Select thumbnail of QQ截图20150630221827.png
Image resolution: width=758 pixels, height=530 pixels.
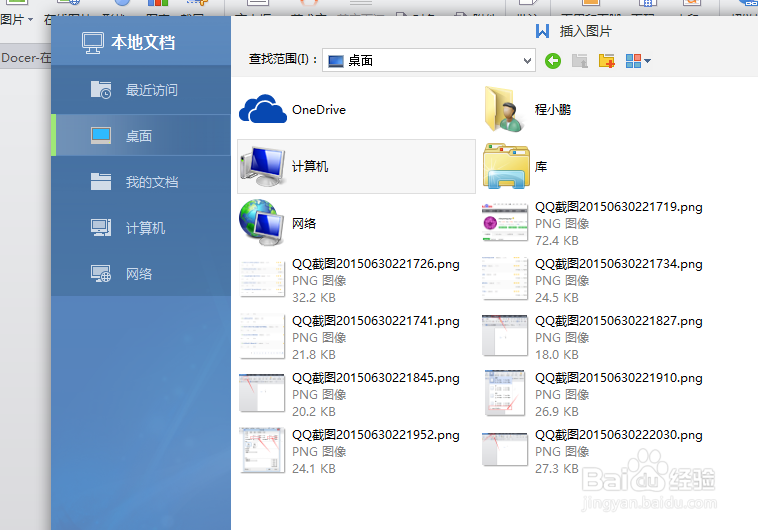click(505, 335)
